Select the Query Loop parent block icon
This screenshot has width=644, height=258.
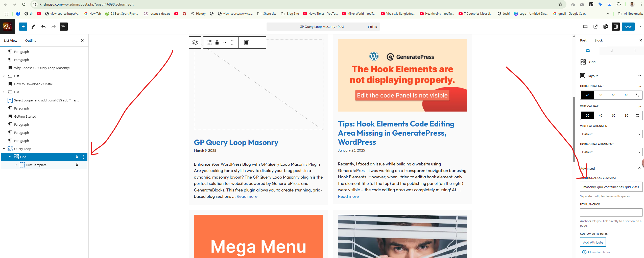click(x=195, y=42)
